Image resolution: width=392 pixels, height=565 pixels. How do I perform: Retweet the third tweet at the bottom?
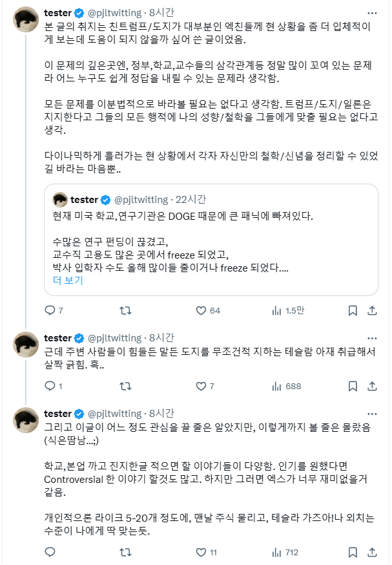point(125,553)
